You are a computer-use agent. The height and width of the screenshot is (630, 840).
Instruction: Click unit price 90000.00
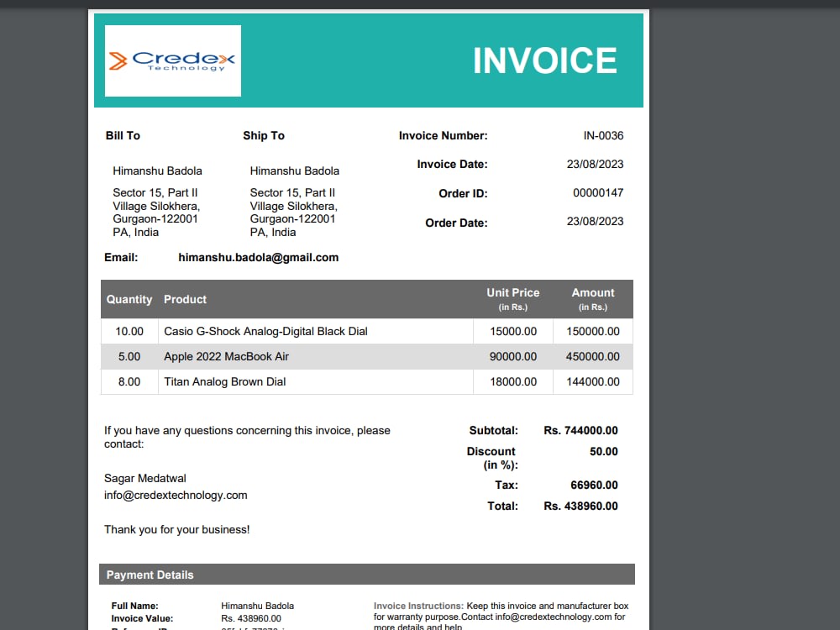click(513, 357)
